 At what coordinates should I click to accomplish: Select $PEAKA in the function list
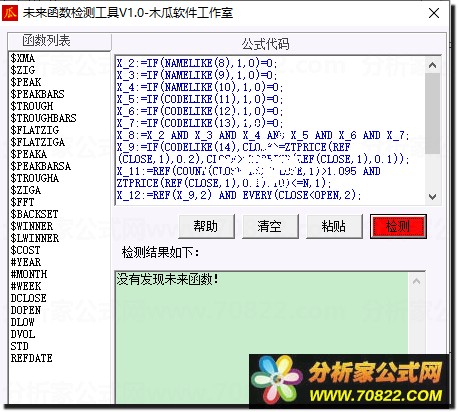click(x=29, y=154)
